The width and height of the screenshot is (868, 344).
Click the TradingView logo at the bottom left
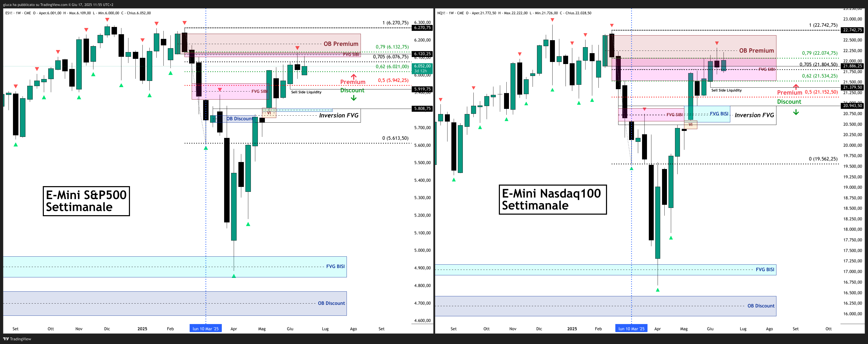tap(17, 339)
